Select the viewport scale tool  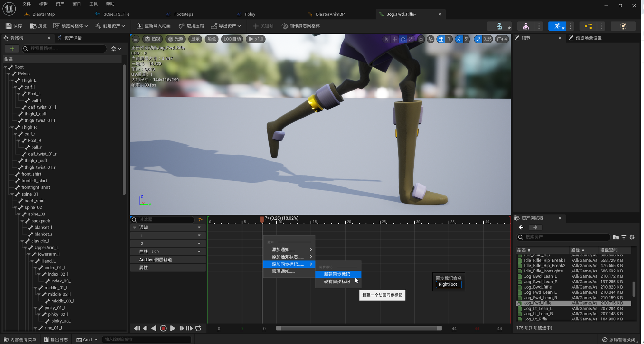click(411, 39)
